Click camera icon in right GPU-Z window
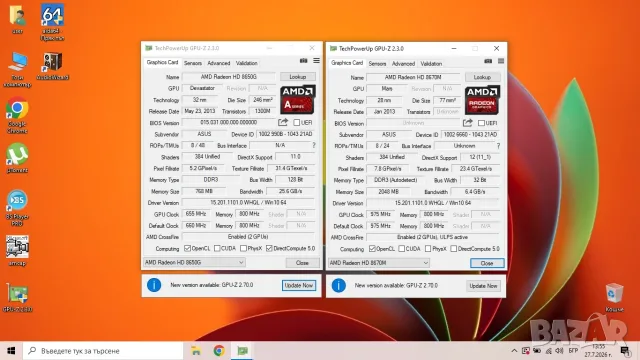 pos(488,61)
